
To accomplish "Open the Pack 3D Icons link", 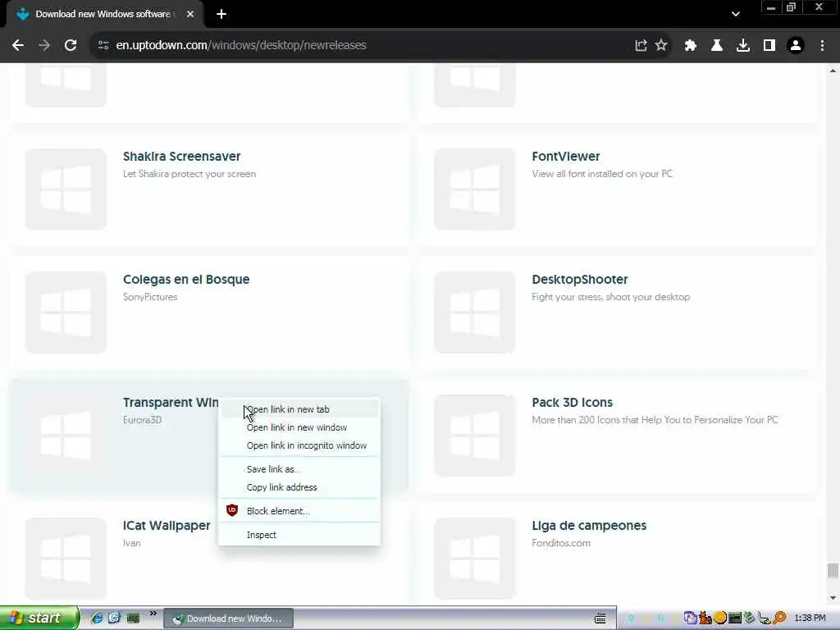I will [572, 403].
